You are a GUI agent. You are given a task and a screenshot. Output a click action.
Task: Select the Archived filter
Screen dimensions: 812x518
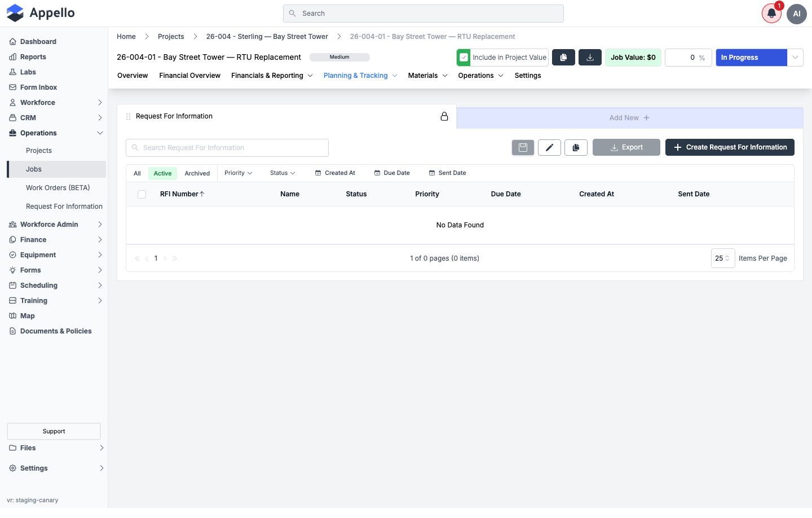pos(197,173)
